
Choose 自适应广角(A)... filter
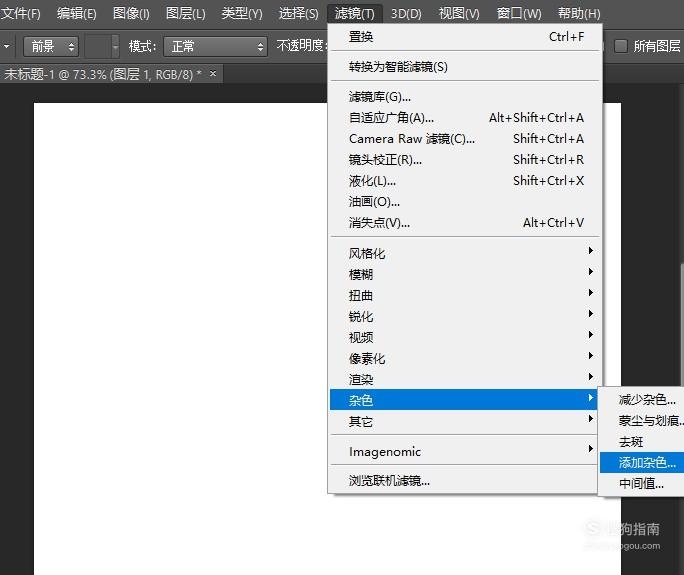coord(466,117)
